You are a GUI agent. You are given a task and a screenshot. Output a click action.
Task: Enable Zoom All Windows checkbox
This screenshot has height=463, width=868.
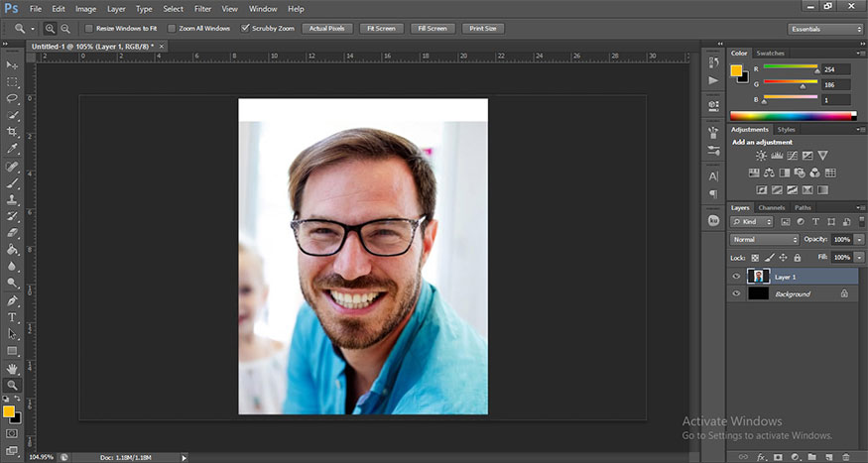click(172, 28)
